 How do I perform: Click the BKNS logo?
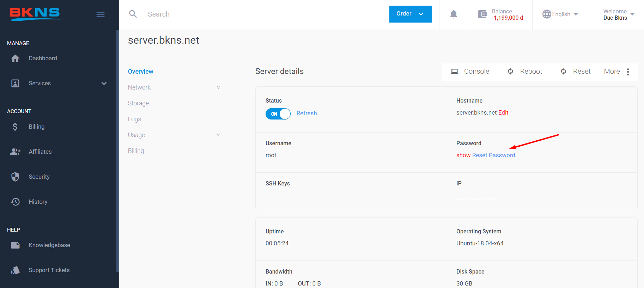point(35,14)
